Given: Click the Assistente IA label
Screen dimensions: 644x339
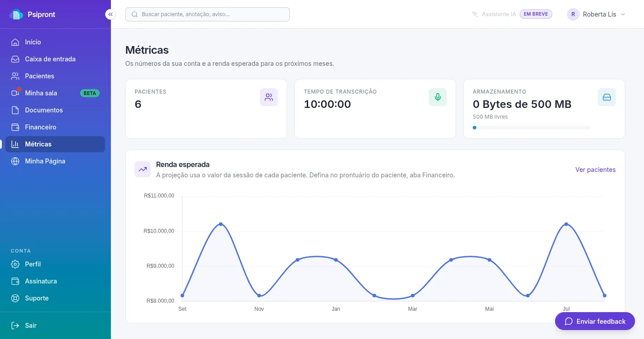Looking at the screenshot, I should (x=499, y=14).
